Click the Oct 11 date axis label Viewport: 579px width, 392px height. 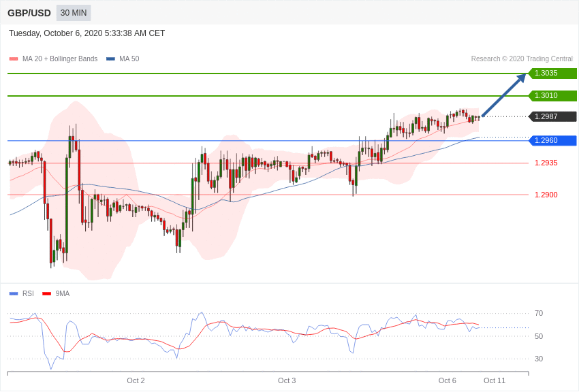click(x=495, y=380)
